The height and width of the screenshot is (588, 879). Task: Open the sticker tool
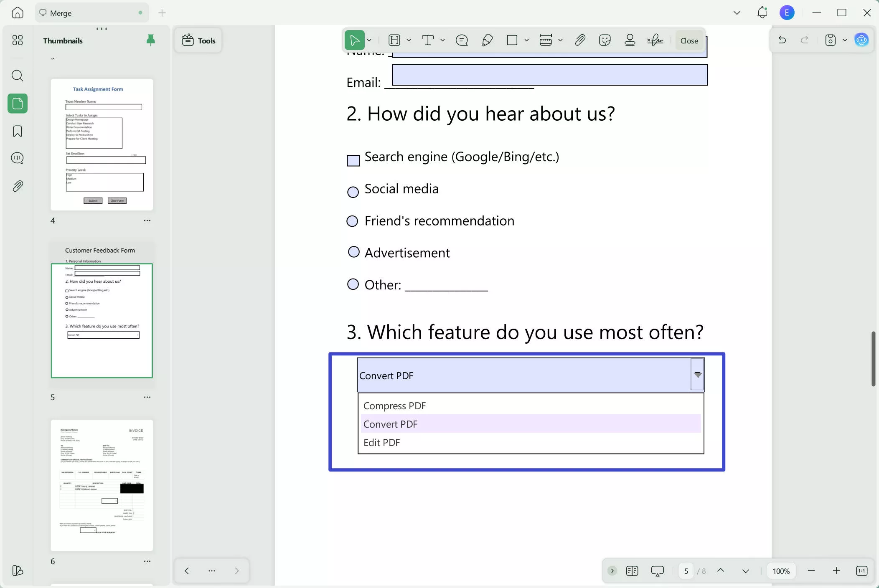tap(605, 40)
